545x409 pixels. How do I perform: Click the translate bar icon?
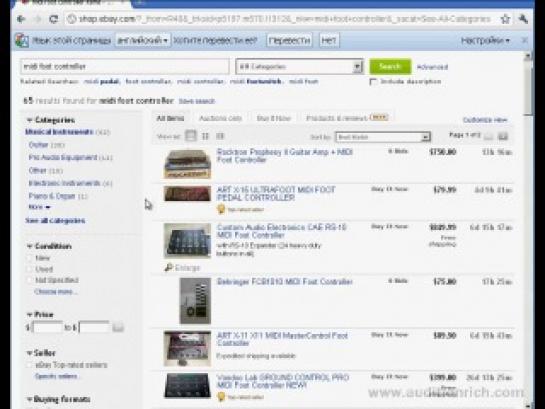click(22, 40)
